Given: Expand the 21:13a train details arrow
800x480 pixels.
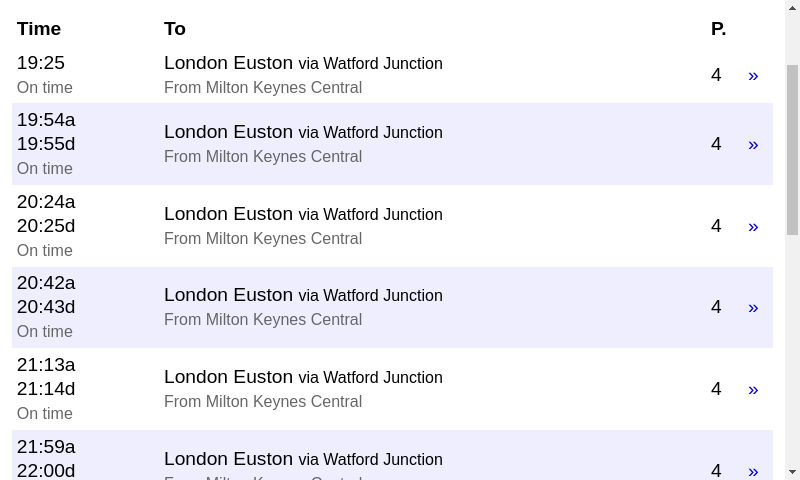Looking at the screenshot, I should [753, 389].
